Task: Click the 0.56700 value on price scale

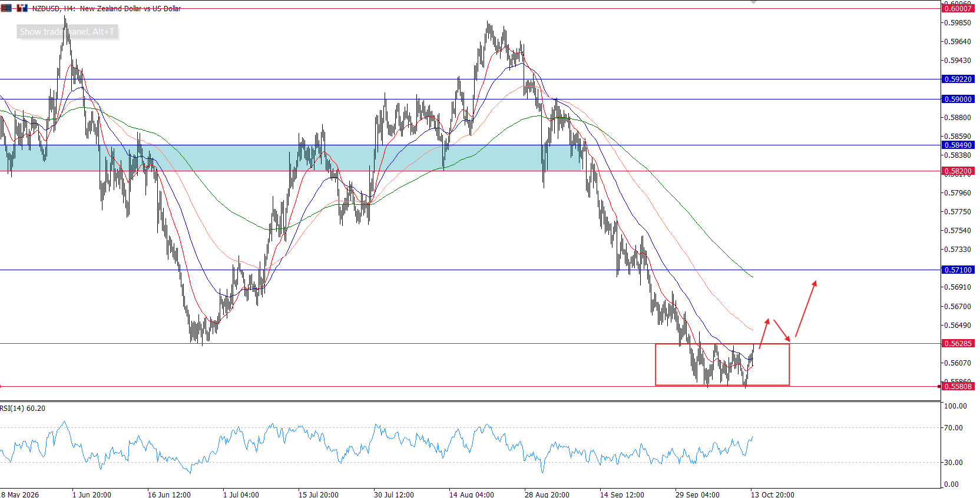Action: (x=958, y=307)
